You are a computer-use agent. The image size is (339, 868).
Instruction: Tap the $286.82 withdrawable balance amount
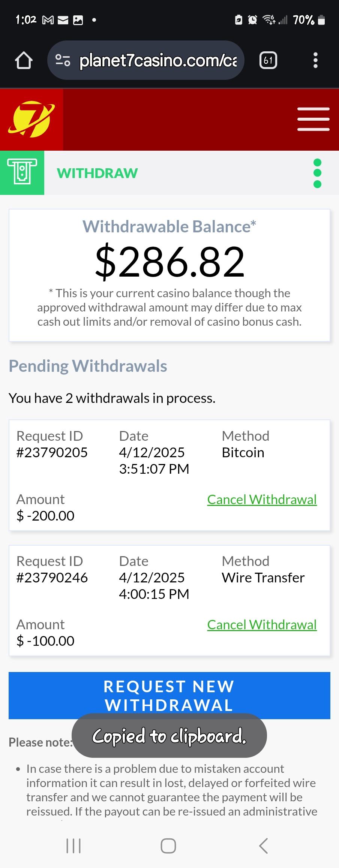tap(169, 262)
